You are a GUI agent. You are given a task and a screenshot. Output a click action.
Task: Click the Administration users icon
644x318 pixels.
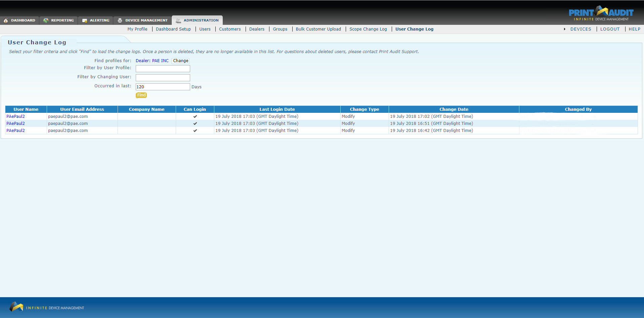pyautogui.click(x=178, y=20)
